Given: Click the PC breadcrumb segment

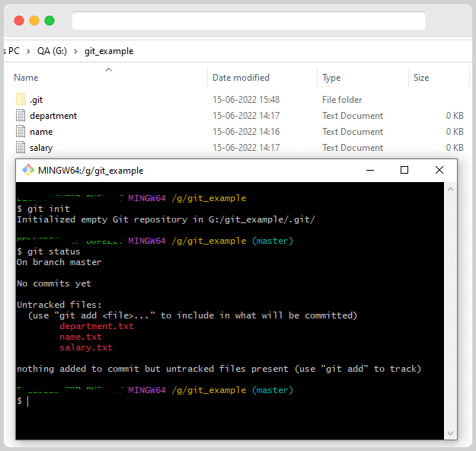Looking at the screenshot, I should pos(14,51).
